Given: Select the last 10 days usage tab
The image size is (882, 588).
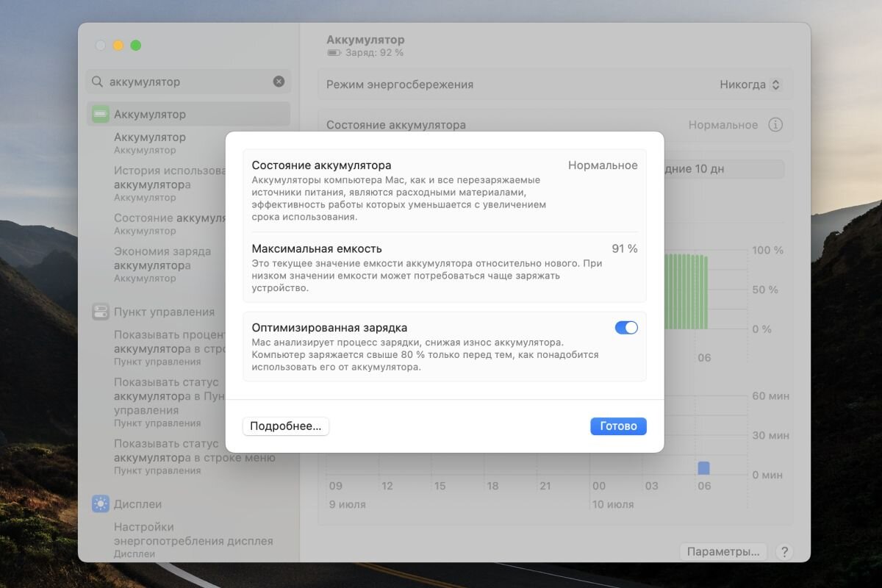Looking at the screenshot, I should (724, 169).
